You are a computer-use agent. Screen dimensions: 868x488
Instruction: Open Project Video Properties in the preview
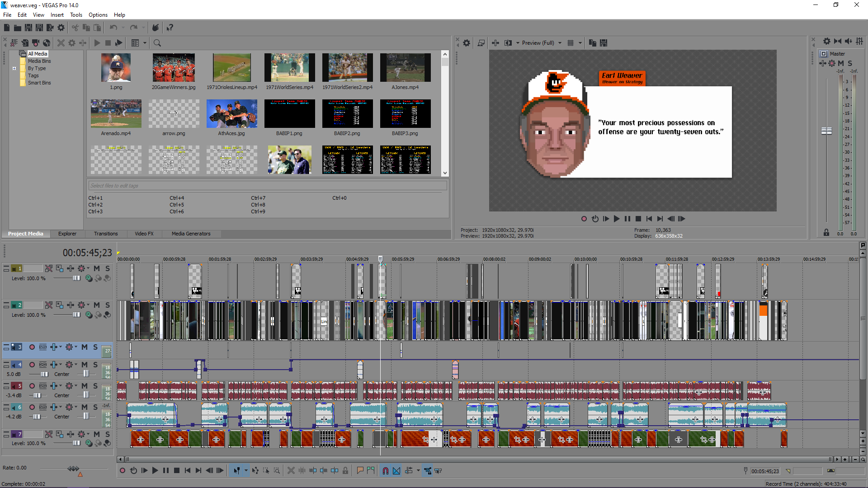click(467, 43)
